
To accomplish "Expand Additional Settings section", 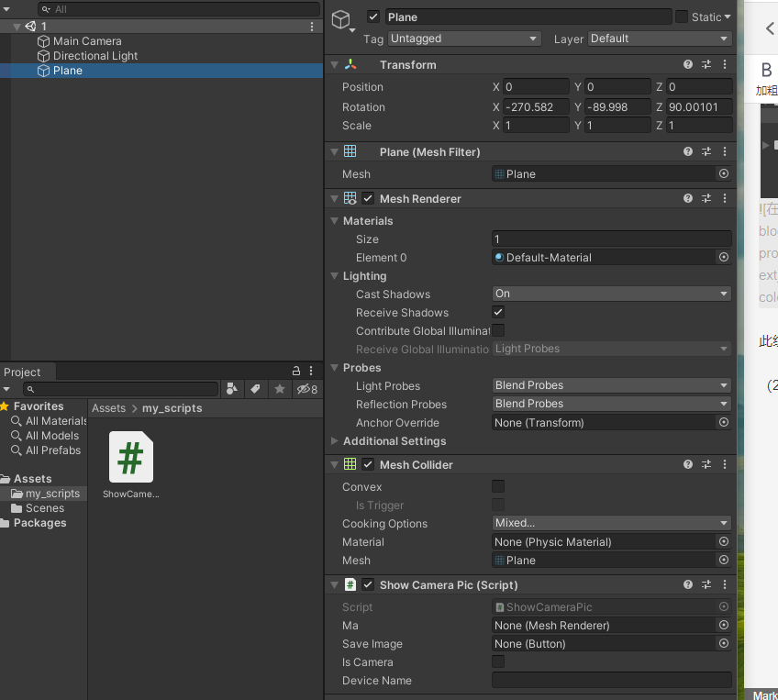I will pos(335,440).
